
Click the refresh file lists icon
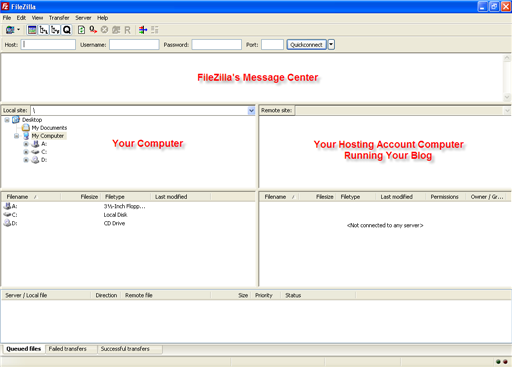click(81, 30)
